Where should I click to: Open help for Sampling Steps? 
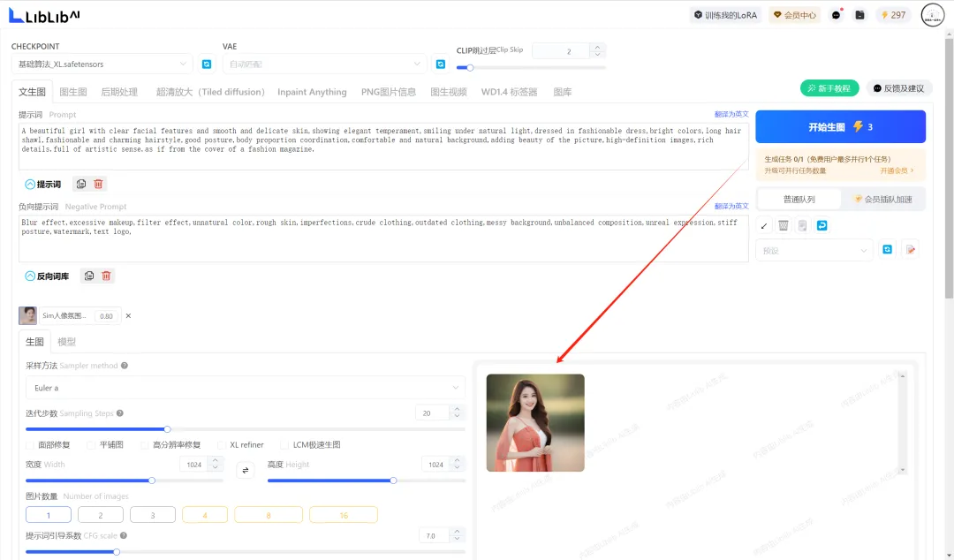120,413
